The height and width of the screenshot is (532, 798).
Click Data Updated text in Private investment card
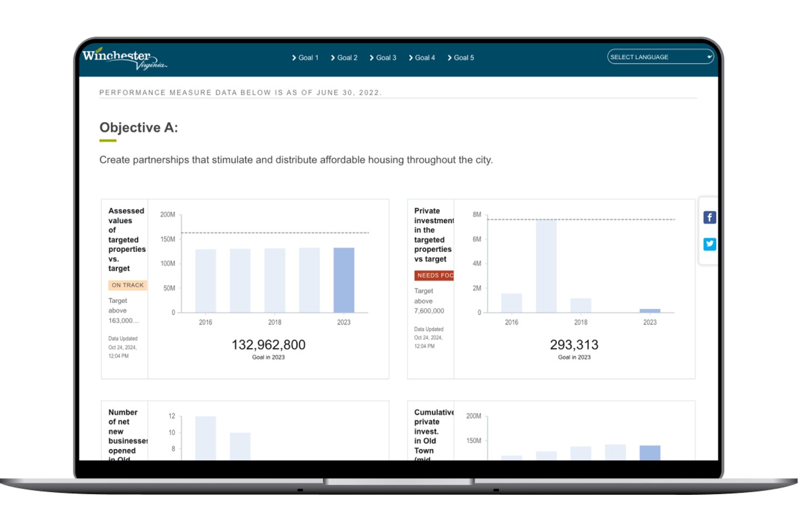point(429,337)
